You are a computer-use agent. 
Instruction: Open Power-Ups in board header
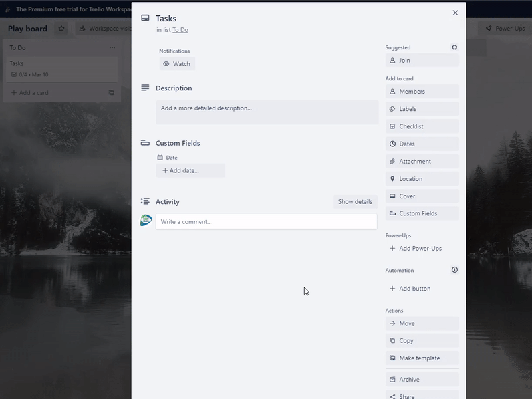tap(505, 29)
